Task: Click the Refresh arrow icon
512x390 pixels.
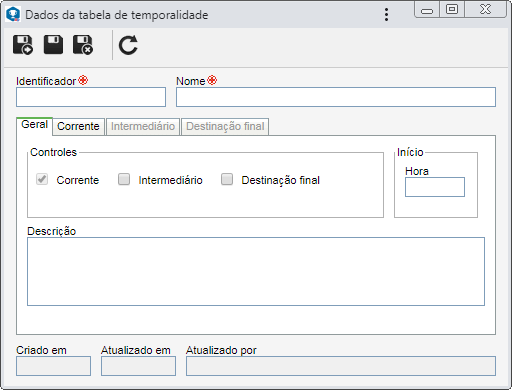Action: 128,45
